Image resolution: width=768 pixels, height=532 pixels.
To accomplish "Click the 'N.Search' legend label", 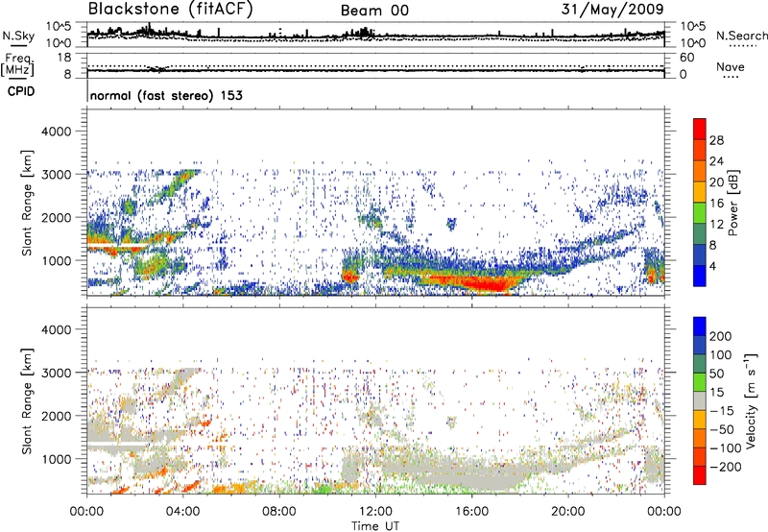I will [x=741, y=36].
